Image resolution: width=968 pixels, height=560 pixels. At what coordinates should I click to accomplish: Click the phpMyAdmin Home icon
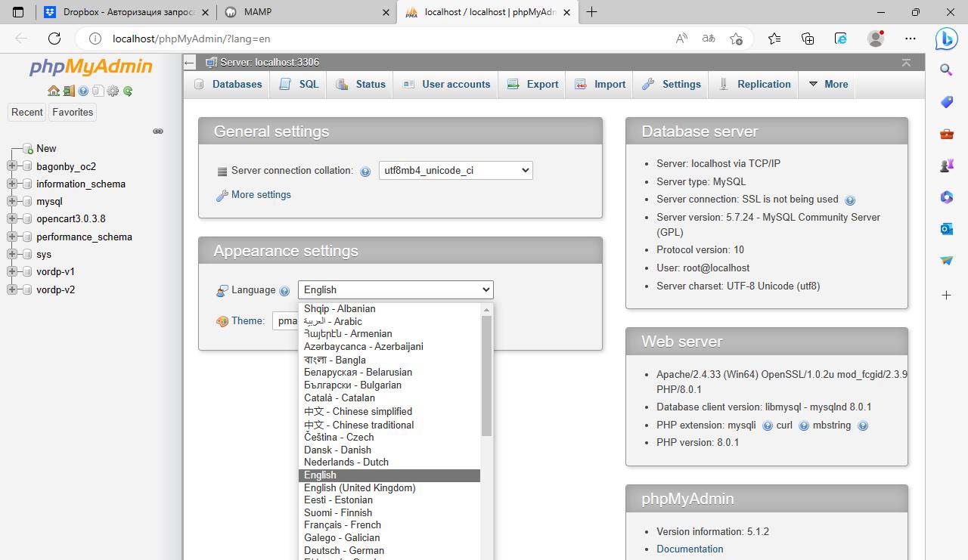[53, 91]
